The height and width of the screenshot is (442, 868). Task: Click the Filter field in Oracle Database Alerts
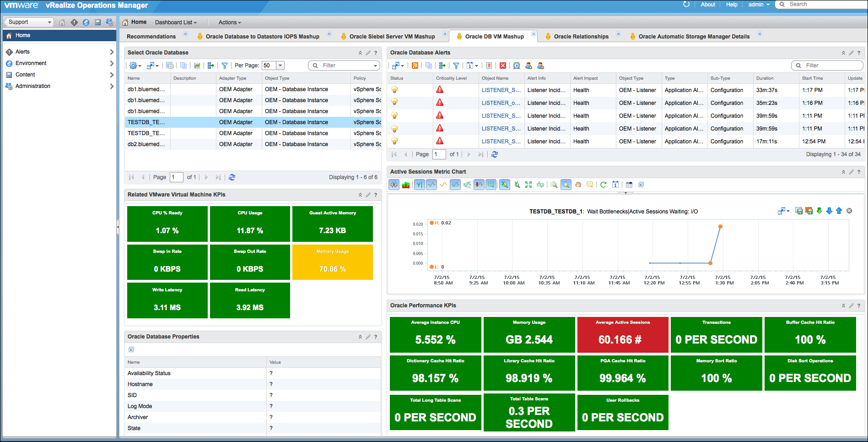coord(827,65)
